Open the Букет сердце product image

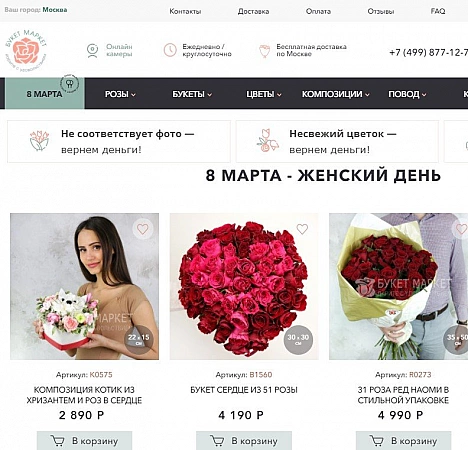click(x=244, y=286)
